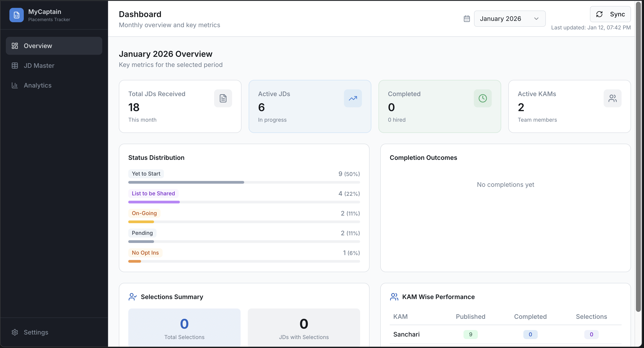Click the document icon on Total JDs card
Image resolution: width=644 pixels, height=348 pixels.
pos(223,98)
